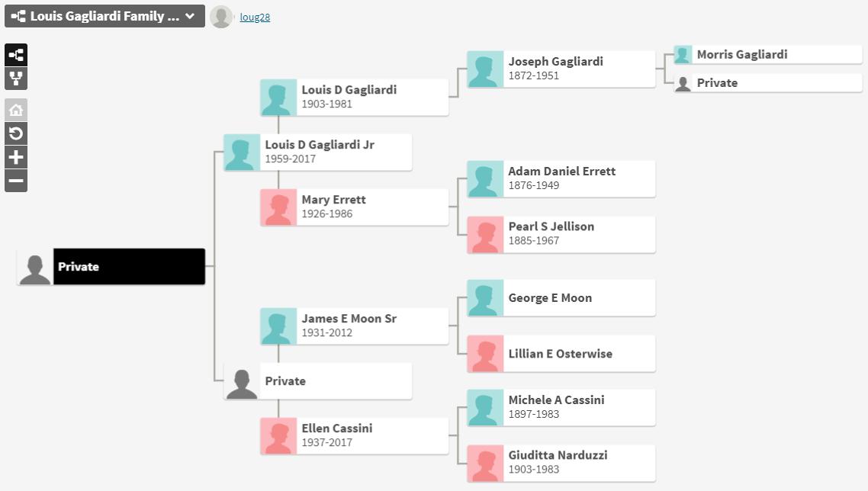Click Ellen Cassini's portrait thumbnail
The height and width of the screenshot is (491, 868).
[x=278, y=435]
